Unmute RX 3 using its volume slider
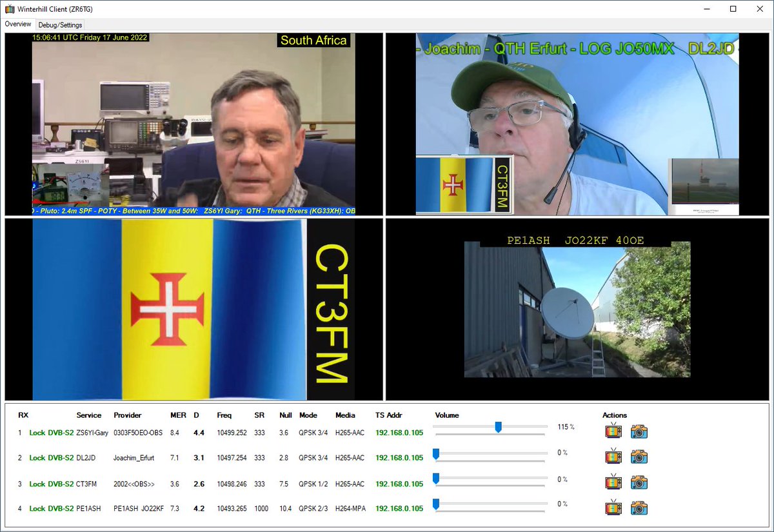Screen dimensions: 774x532 point(437,478)
